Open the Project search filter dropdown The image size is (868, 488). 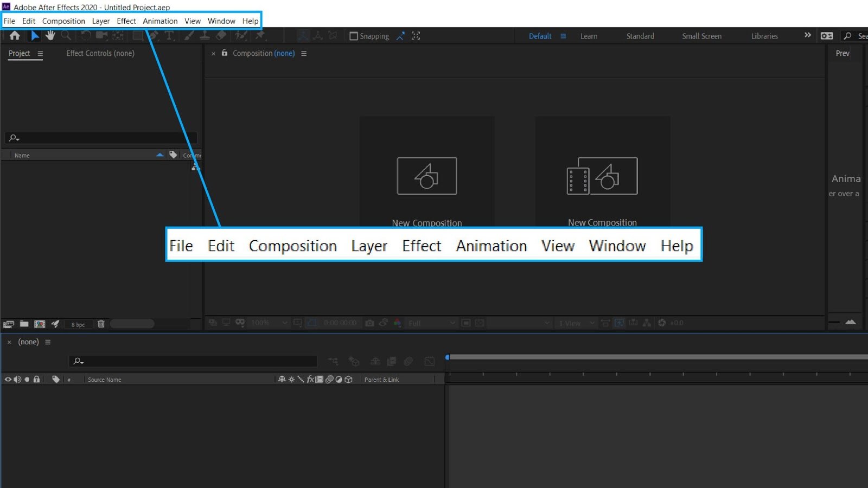click(x=14, y=138)
